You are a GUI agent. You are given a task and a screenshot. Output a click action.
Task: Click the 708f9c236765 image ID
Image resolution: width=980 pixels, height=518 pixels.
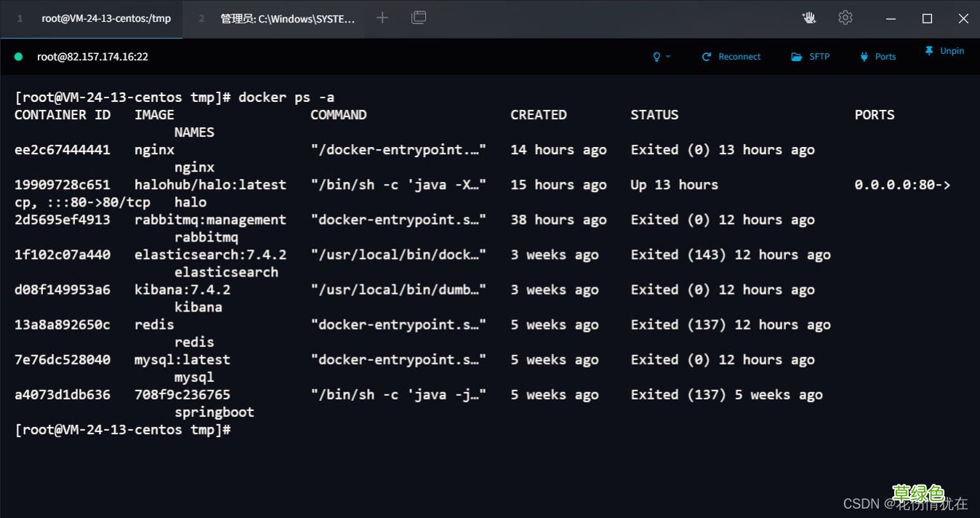[x=182, y=394]
